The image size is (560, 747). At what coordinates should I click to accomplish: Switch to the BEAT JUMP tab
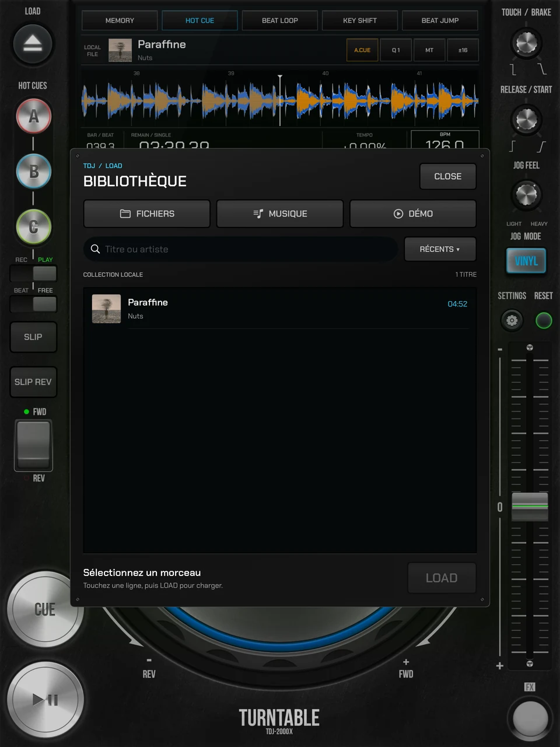tap(440, 20)
